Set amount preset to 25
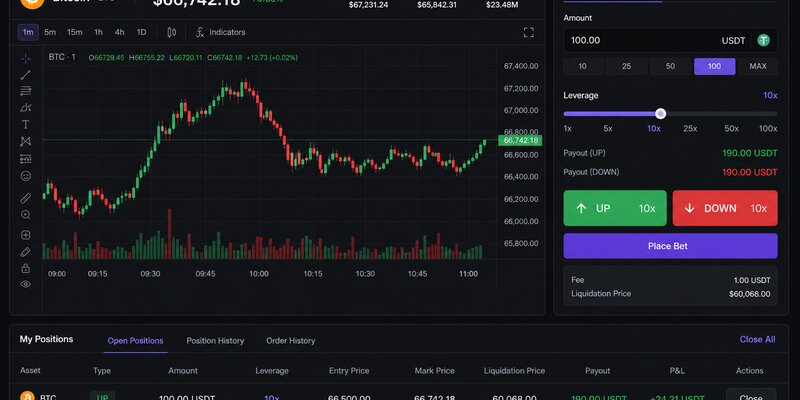Viewport: 800px width, 400px height. (x=627, y=66)
